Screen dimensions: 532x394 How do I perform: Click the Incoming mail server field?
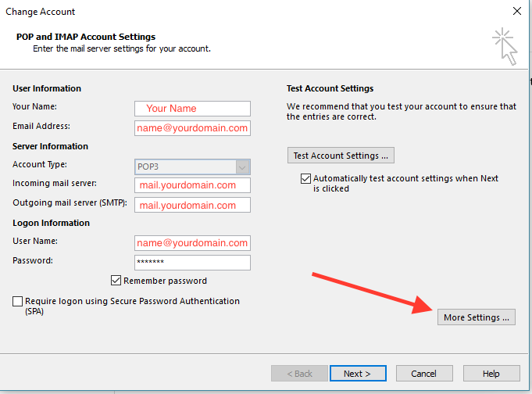point(192,185)
